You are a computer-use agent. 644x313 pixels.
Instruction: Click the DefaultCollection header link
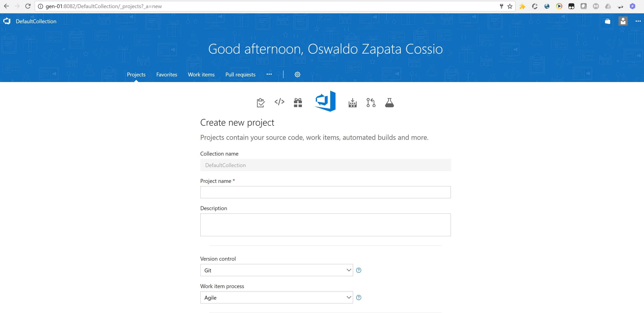(36, 21)
